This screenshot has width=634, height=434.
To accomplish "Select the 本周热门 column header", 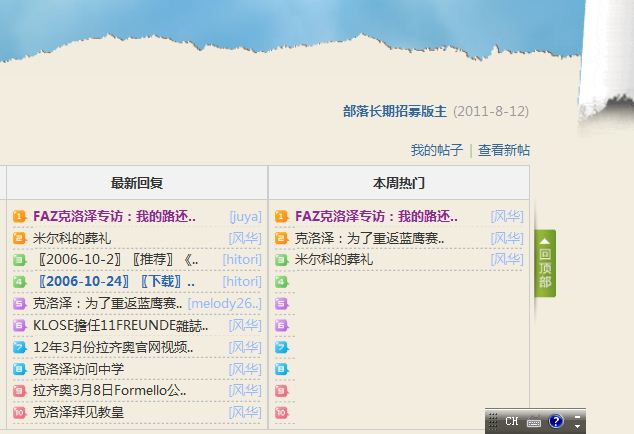I will tap(399, 183).
